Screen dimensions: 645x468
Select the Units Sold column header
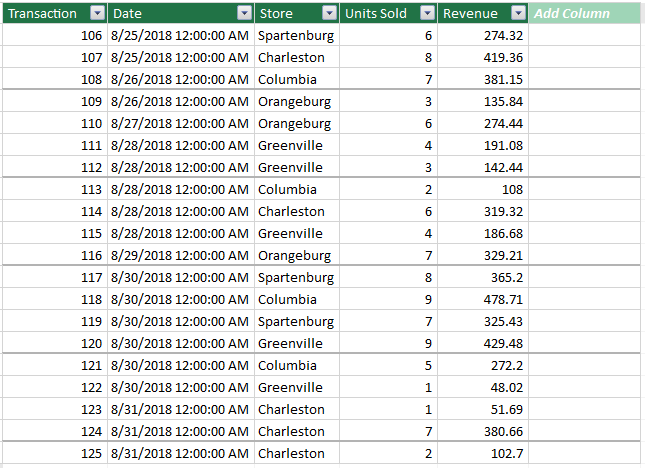pos(388,14)
